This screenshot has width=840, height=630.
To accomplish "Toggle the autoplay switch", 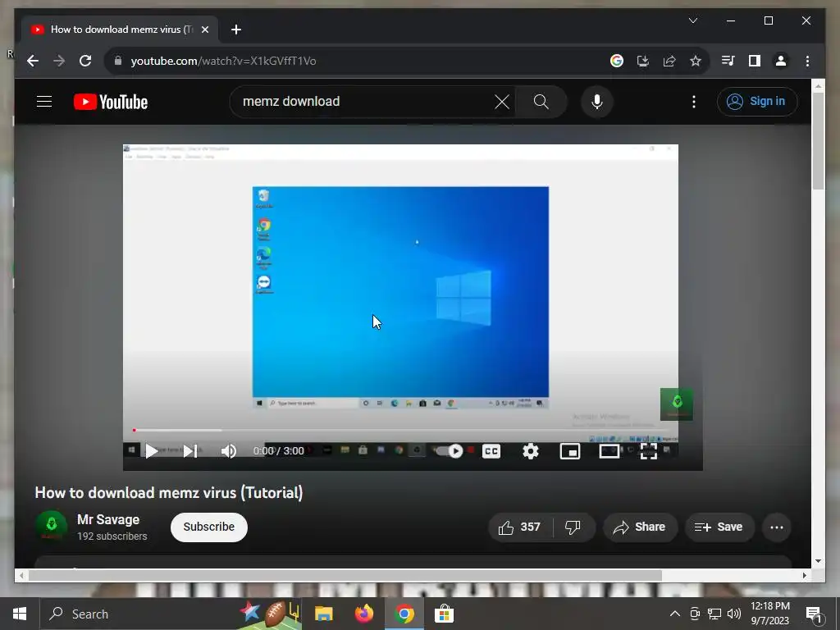I will coord(449,451).
